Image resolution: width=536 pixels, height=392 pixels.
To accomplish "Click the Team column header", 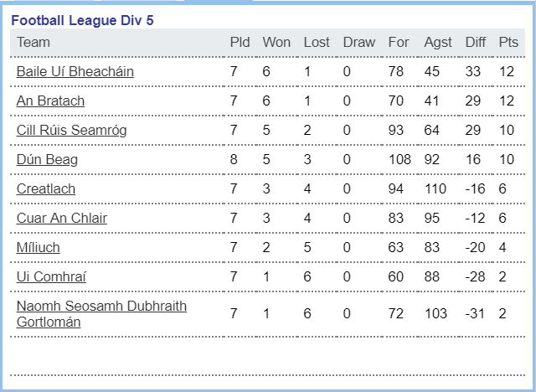I will pos(33,43).
